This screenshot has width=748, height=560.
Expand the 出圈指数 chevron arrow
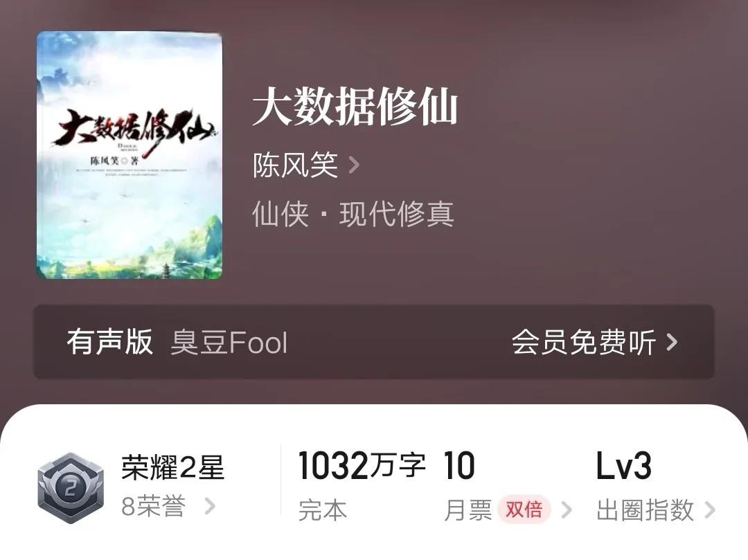710,510
